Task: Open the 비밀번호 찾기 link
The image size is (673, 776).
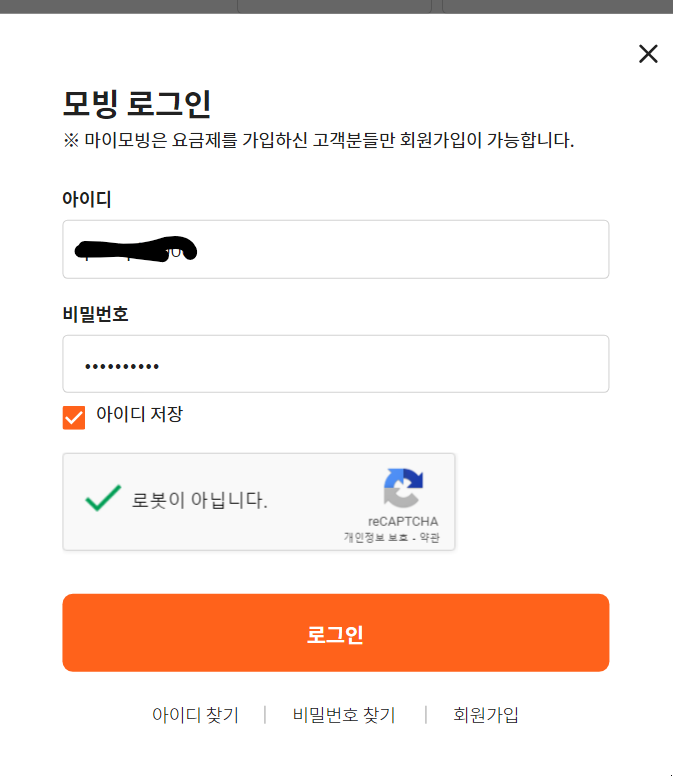Action: click(x=344, y=715)
